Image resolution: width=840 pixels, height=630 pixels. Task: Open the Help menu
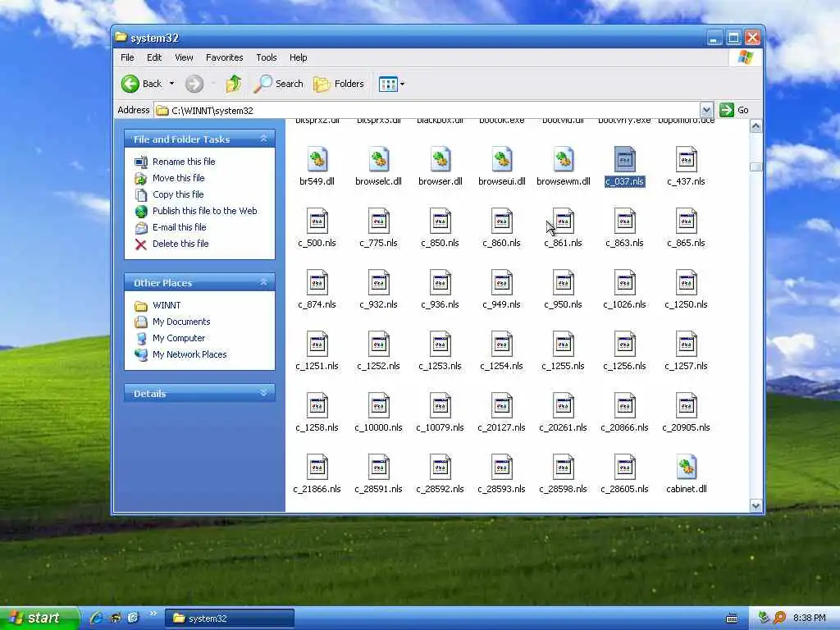point(299,57)
